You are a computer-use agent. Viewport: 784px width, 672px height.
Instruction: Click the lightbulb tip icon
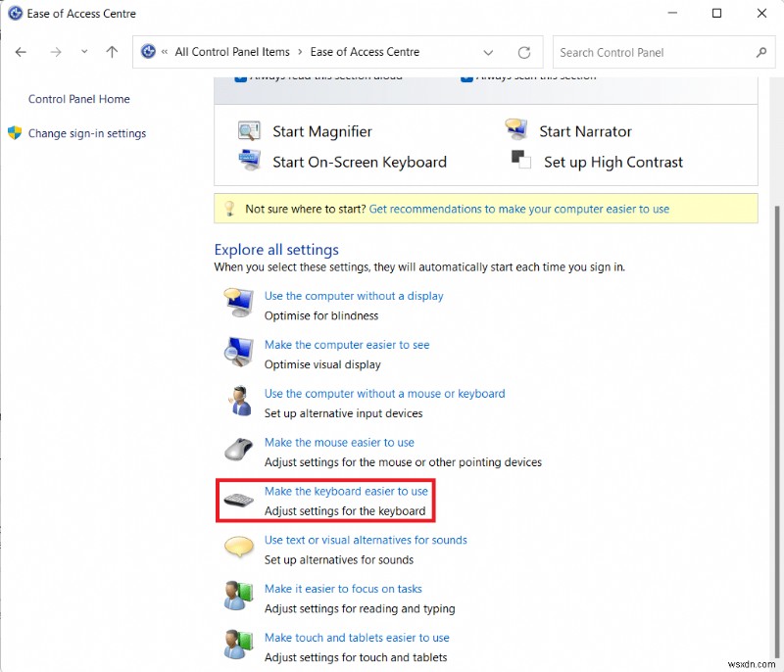pyautogui.click(x=229, y=209)
